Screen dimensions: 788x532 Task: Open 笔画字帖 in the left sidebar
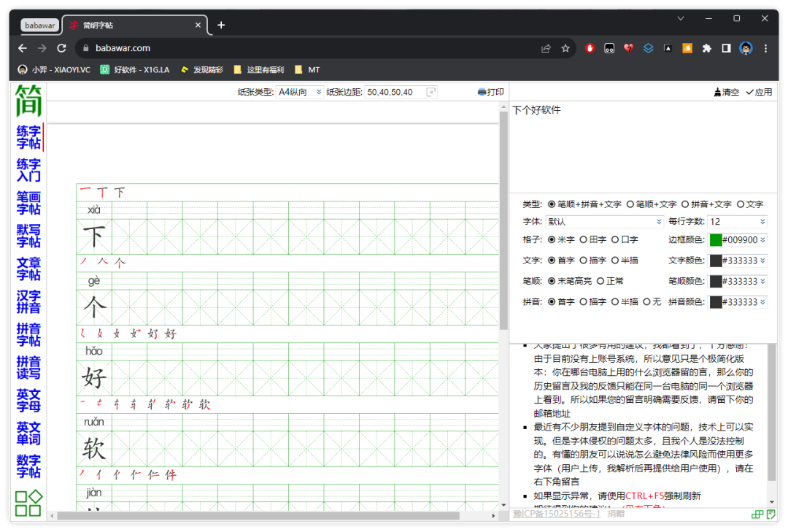click(28, 203)
